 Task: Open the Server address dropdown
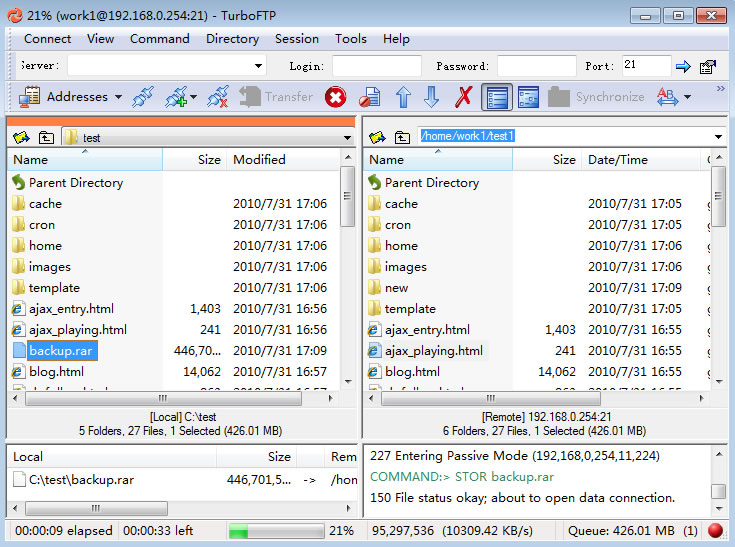point(258,66)
